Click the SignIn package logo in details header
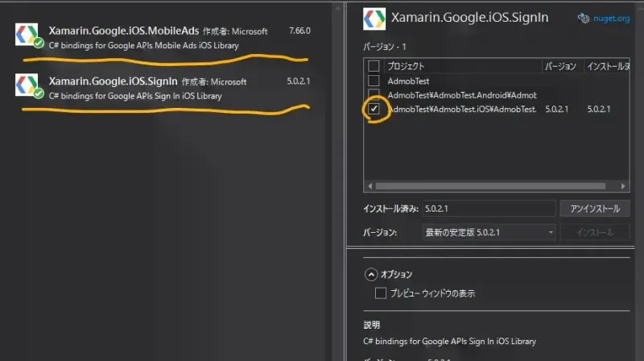The height and width of the screenshot is (361, 644). (374, 18)
